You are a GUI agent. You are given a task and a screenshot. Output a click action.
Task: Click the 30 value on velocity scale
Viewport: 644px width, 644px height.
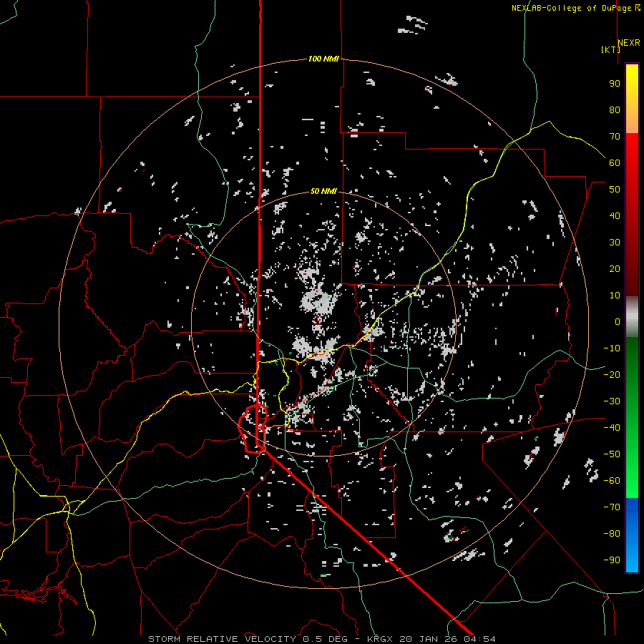615,243
